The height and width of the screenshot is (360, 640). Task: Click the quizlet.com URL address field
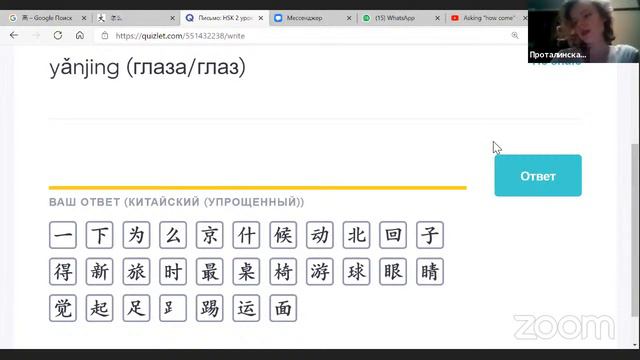(180, 36)
